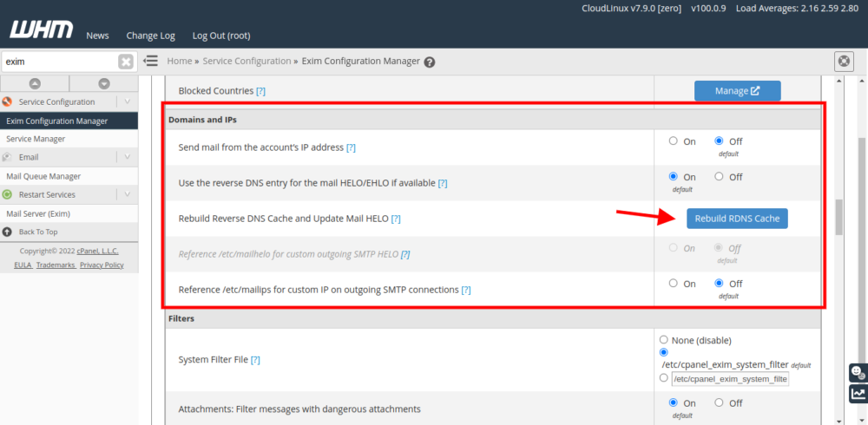Screen dimensions: 868x425
Task: Go to Home breadcrumb
Action: (x=180, y=61)
